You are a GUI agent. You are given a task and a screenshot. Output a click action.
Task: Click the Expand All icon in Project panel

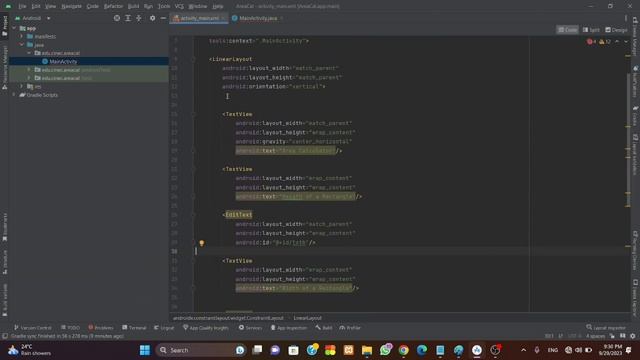coord(128,18)
